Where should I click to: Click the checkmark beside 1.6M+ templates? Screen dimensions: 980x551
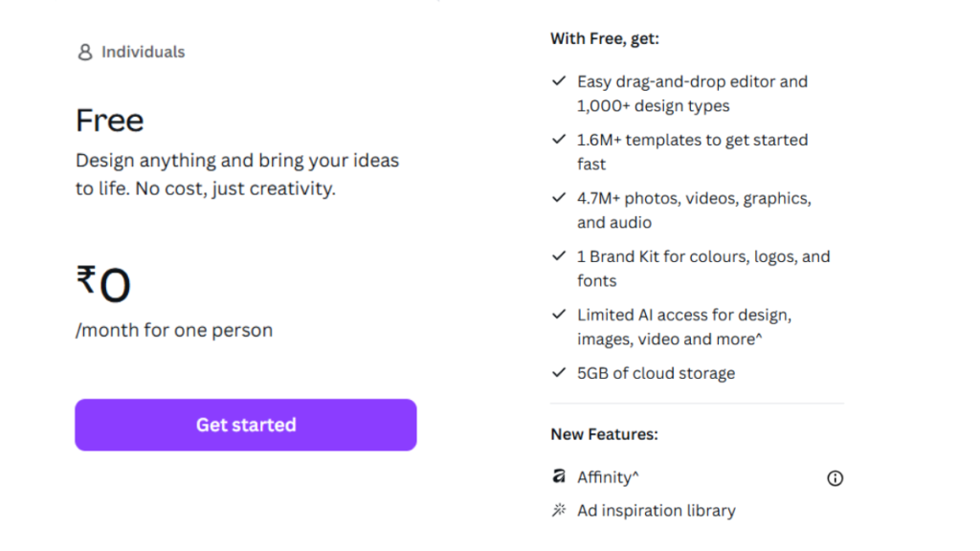point(559,139)
